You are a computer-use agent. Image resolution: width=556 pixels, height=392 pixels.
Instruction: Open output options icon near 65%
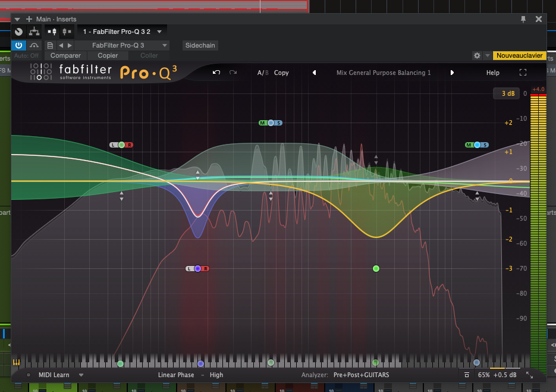click(467, 375)
